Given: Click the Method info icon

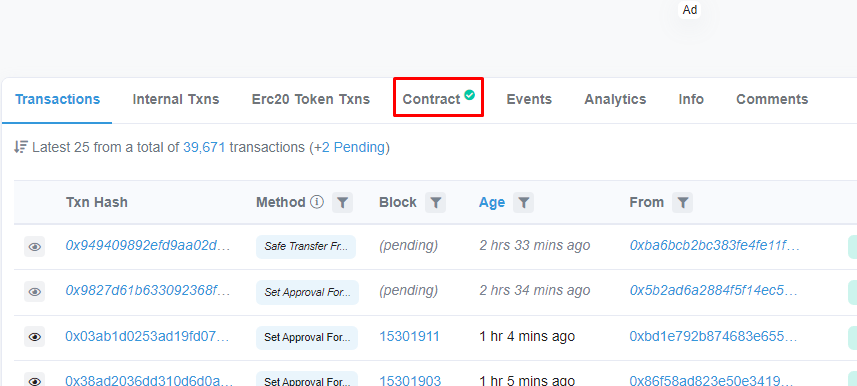Looking at the screenshot, I should 317,202.
